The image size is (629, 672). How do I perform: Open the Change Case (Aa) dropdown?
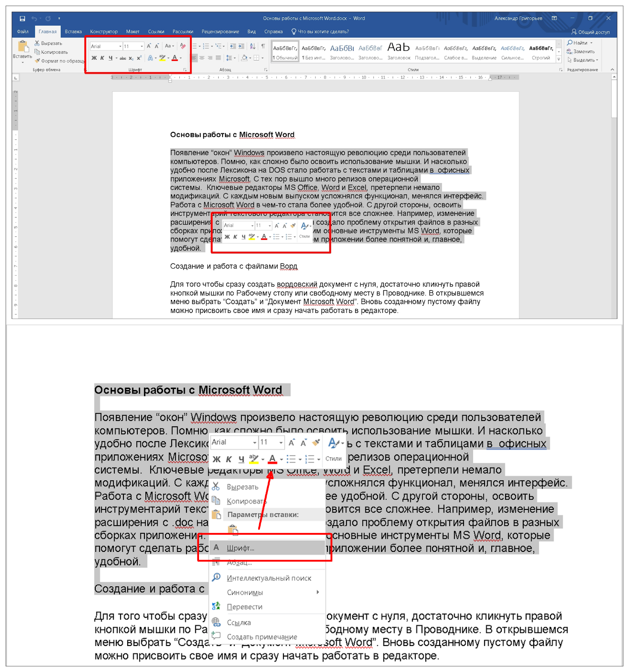(x=169, y=46)
